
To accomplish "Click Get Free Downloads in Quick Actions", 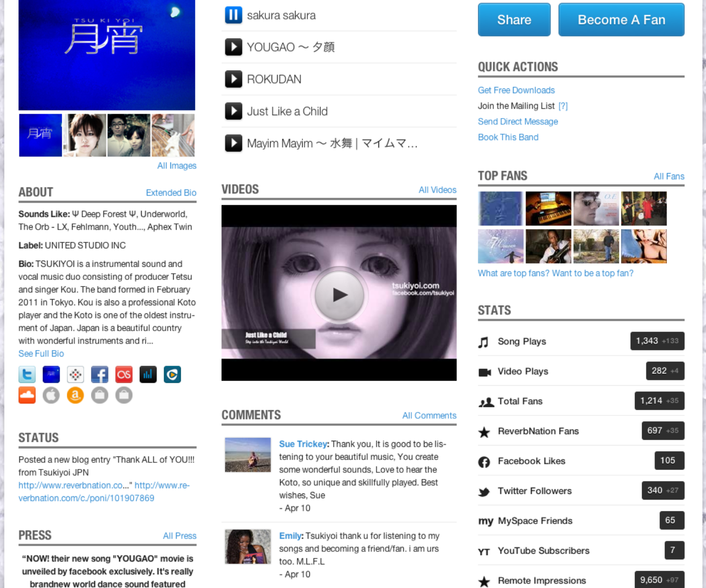I will [516, 90].
